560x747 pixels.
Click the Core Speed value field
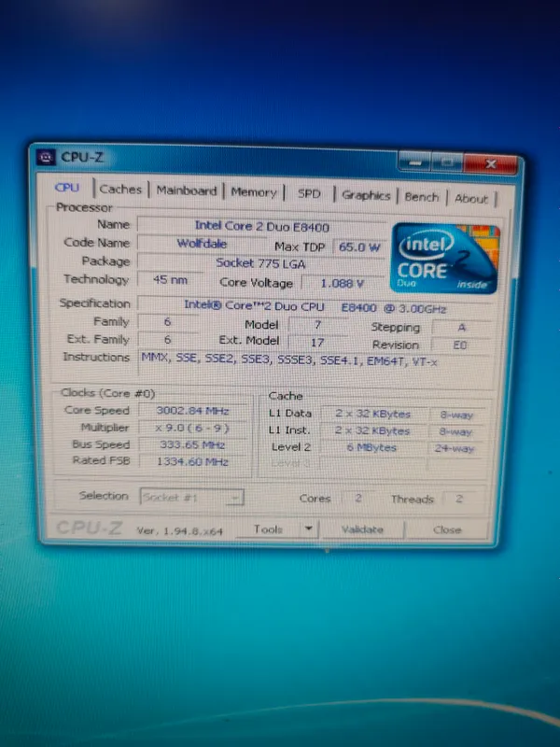pos(192,411)
